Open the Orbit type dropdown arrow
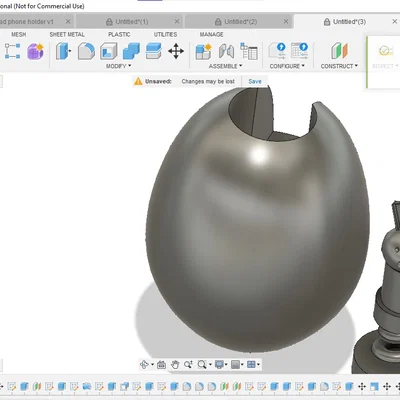Screen dimensions: 400x400 click(152, 365)
